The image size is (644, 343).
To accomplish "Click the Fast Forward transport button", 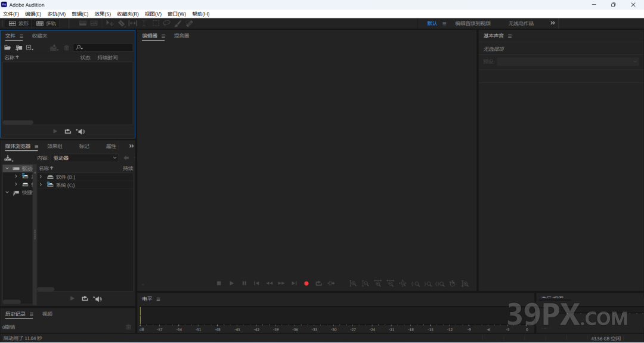I will [x=281, y=283].
